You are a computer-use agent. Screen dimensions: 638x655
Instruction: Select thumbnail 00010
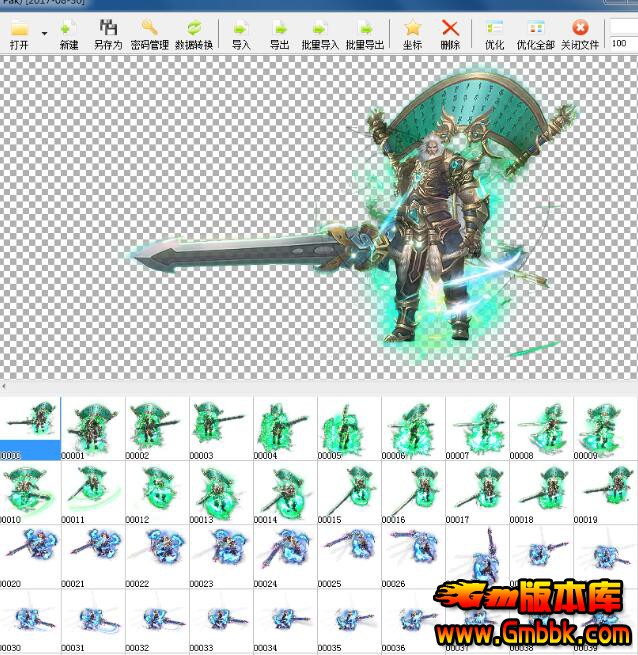pos(30,493)
